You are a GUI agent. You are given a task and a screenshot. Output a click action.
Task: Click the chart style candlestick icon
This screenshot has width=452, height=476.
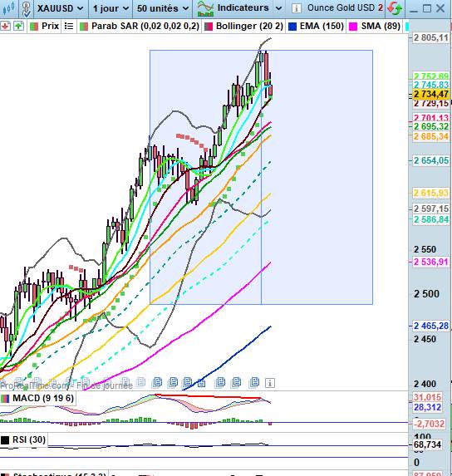tap(9, 8)
